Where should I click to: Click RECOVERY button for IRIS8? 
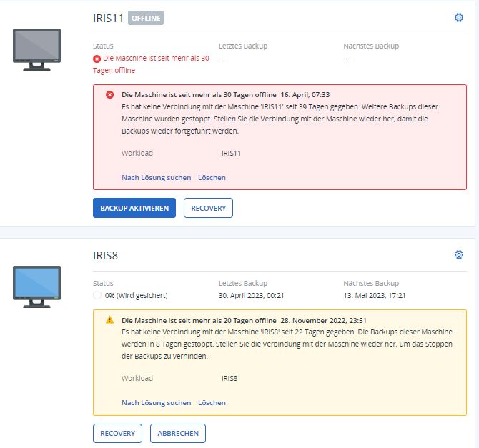(x=118, y=433)
